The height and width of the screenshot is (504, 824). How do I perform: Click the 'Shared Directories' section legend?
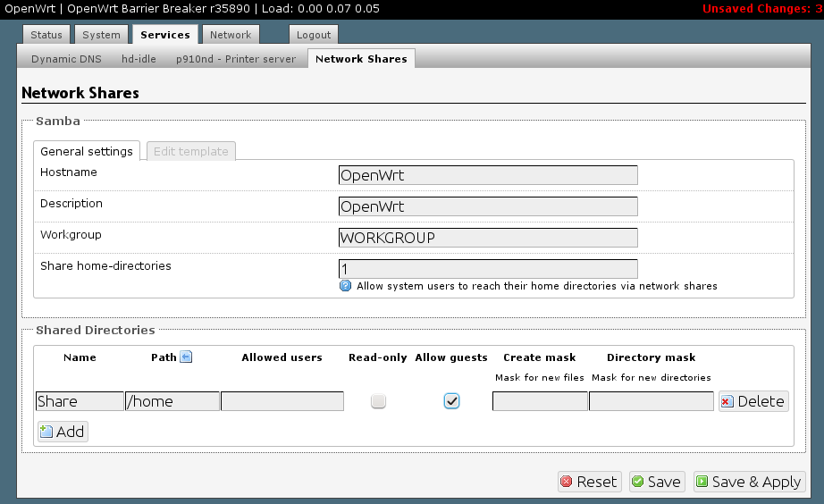(x=95, y=330)
